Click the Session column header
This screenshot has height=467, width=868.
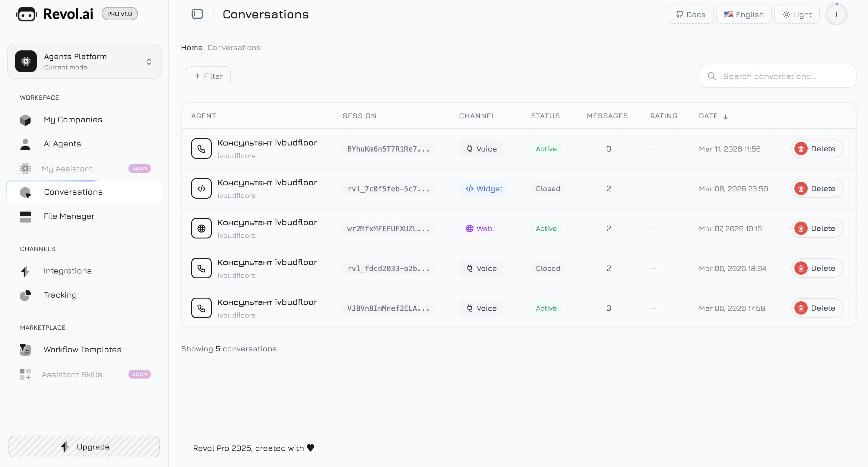coord(360,116)
